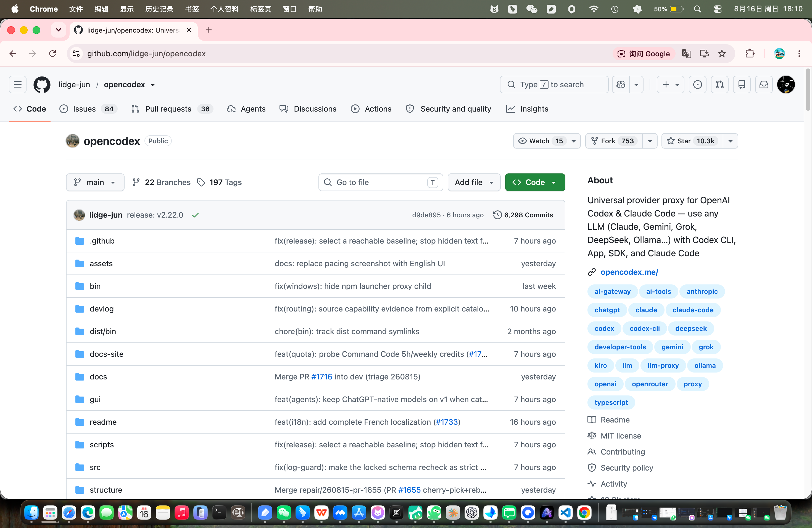Open the WeChat icon in the Dock
The width and height of the screenshot is (812, 528).
tap(284, 513)
